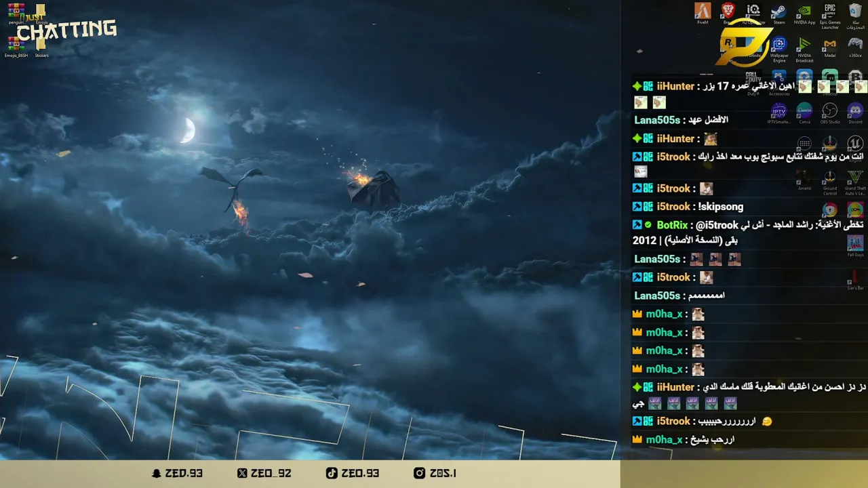Click m0ha_x name beside 'اررحب يشيخ'
The height and width of the screenshot is (488, 868).
664,440
